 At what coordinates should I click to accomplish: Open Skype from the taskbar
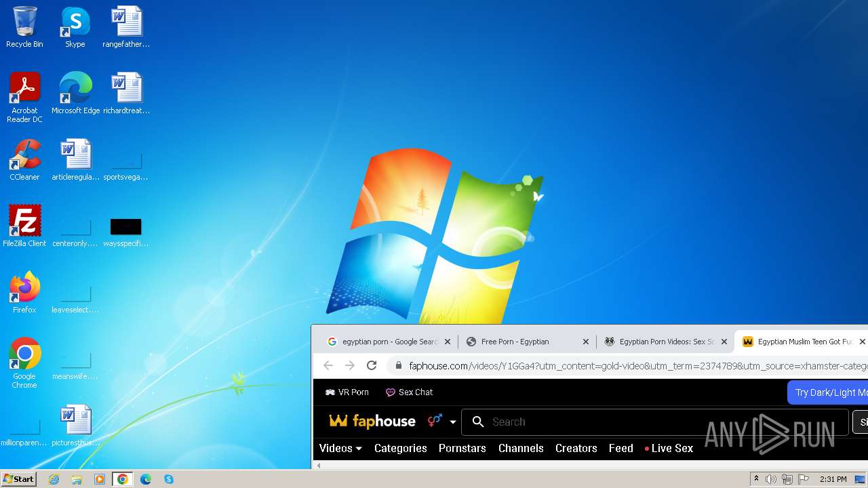(x=169, y=479)
